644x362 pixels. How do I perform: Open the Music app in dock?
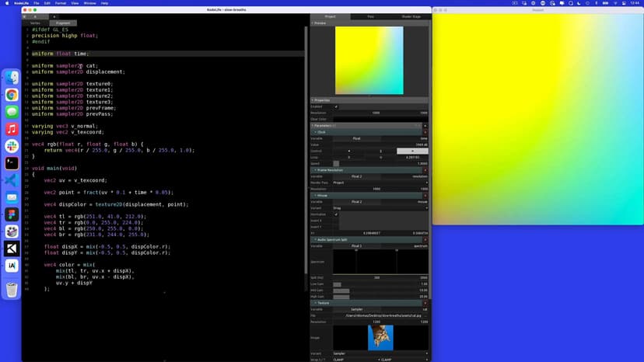tap(12, 129)
